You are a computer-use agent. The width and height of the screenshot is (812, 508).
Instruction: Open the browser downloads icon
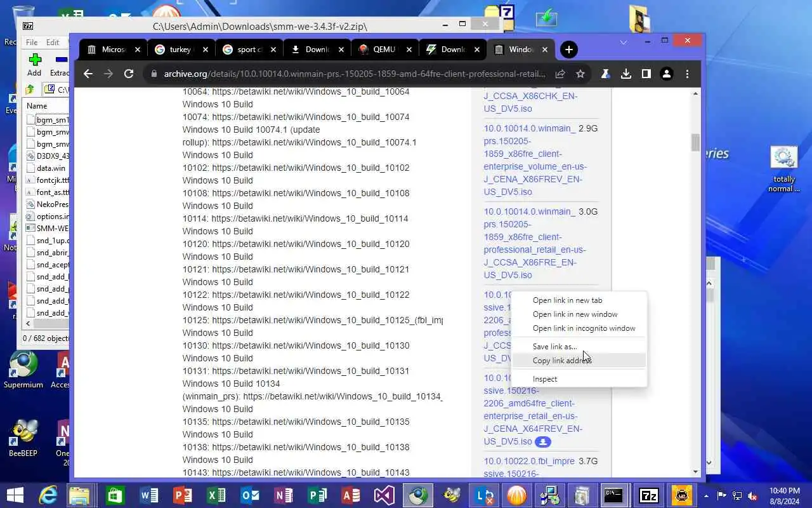tap(626, 74)
